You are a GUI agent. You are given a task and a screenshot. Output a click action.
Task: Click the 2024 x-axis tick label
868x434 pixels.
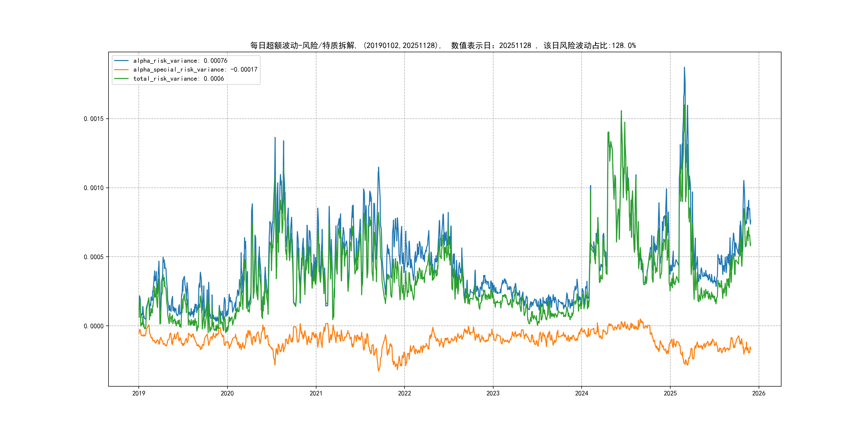pos(582,393)
